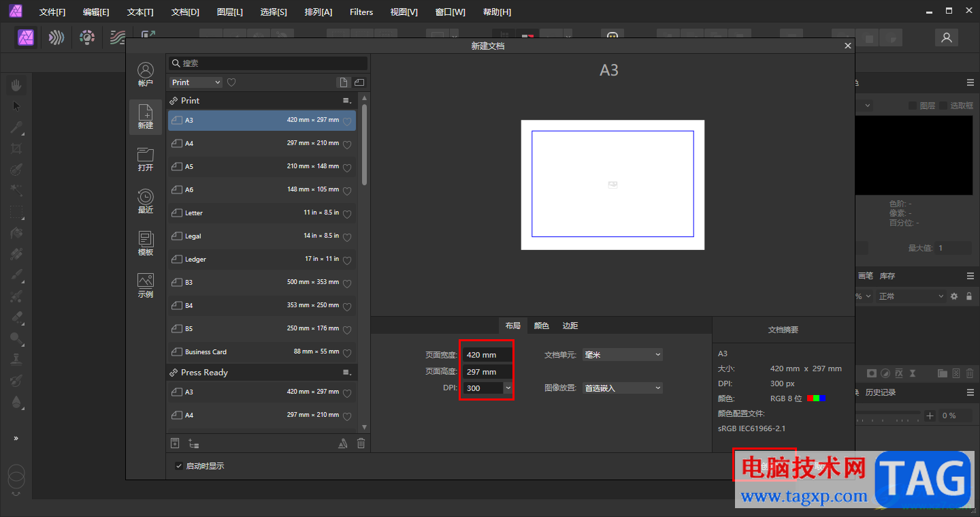Screen dimensions: 980x517
Task: Open the layer settings gear icon
Action: [x=954, y=296]
